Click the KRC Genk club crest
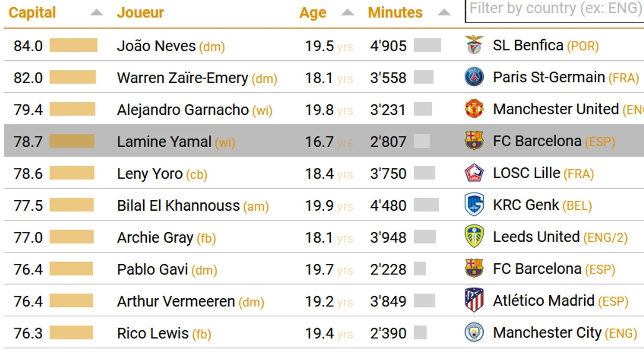The height and width of the screenshot is (352, 644). 474,204
